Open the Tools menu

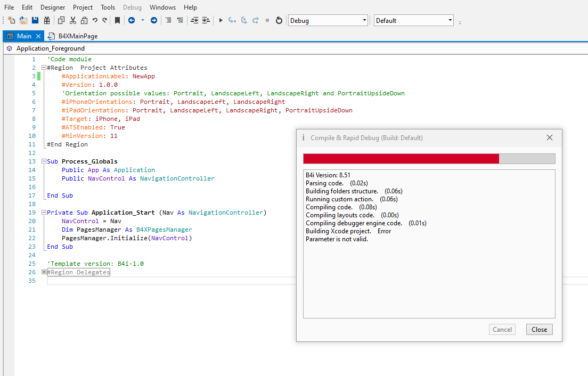click(x=108, y=7)
